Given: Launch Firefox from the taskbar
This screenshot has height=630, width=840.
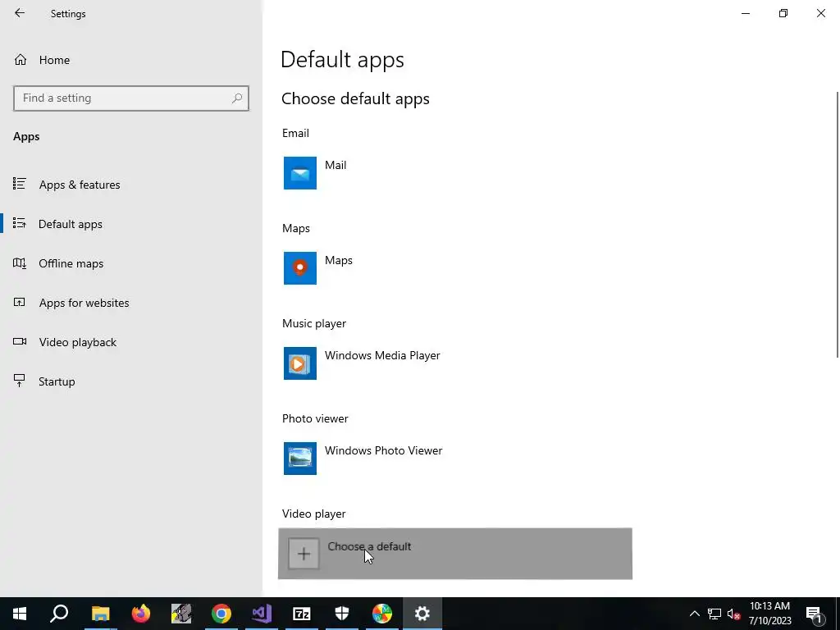Looking at the screenshot, I should (x=141, y=614).
